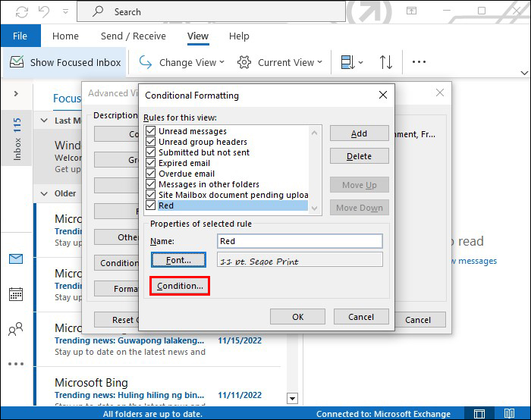Open the File tab
Viewport: 531px width, 420px height.
20,36
